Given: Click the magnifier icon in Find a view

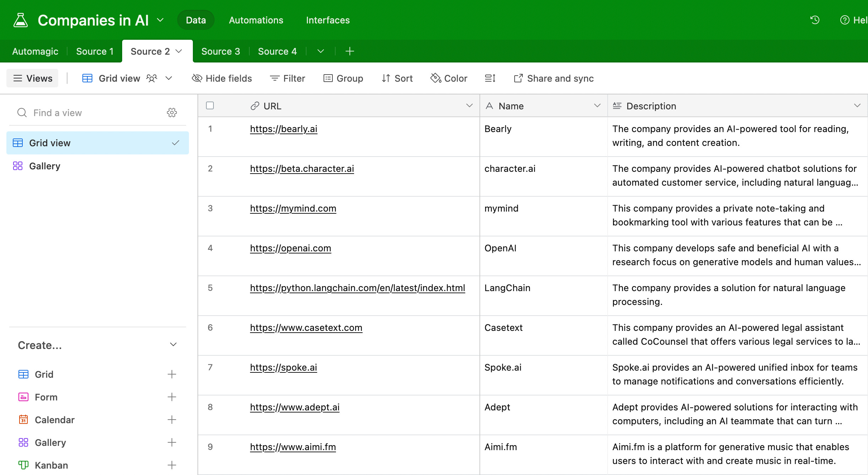Looking at the screenshot, I should pos(22,113).
